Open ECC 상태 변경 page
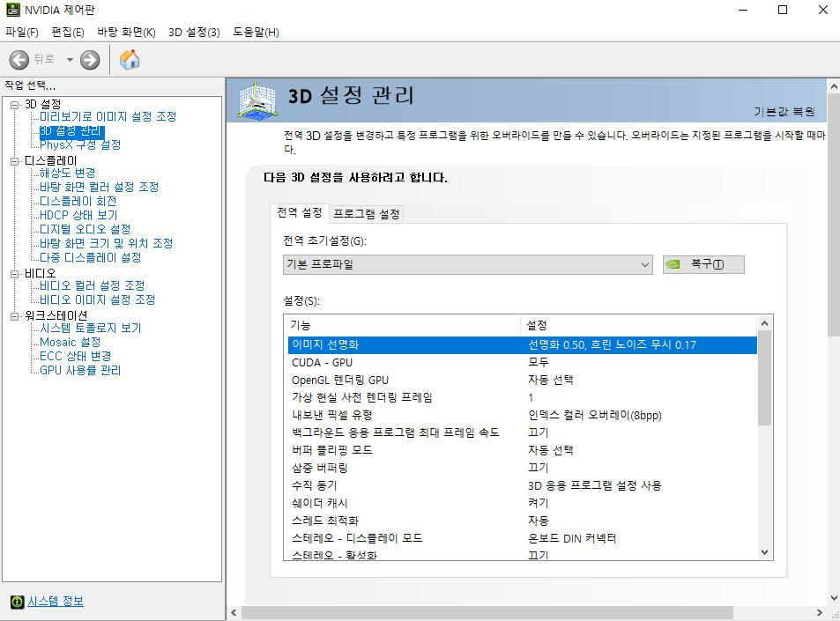The image size is (840, 621). (76, 356)
